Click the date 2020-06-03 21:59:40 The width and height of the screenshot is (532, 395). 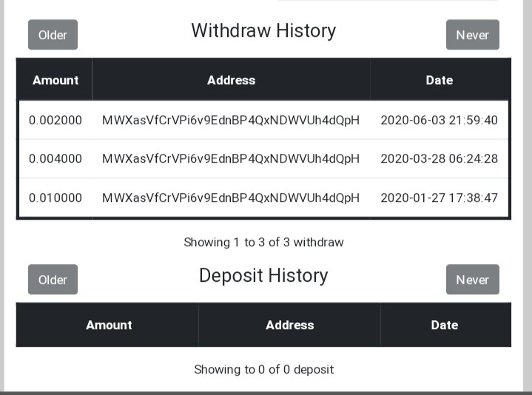point(439,120)
